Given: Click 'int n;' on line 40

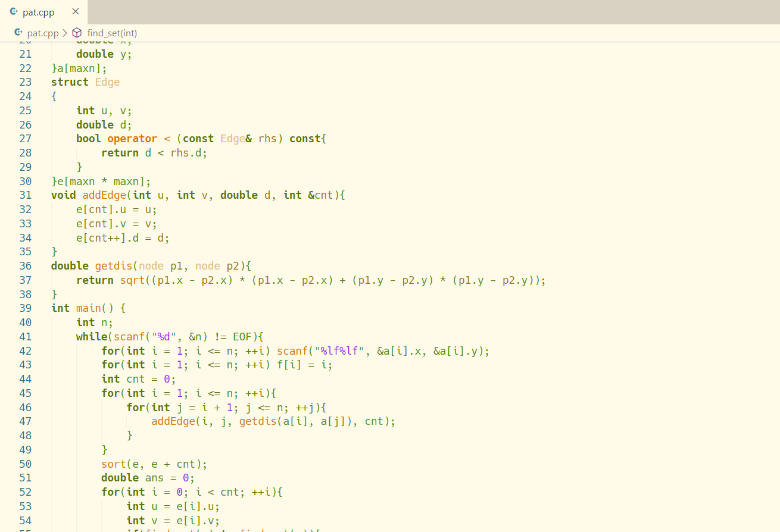Looking at the screenshot, I should coord(95,323).
